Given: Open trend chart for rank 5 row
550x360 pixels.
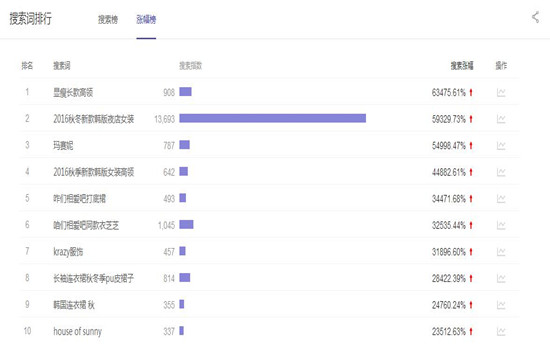Looking at the screenshot, I should (501, 199).
